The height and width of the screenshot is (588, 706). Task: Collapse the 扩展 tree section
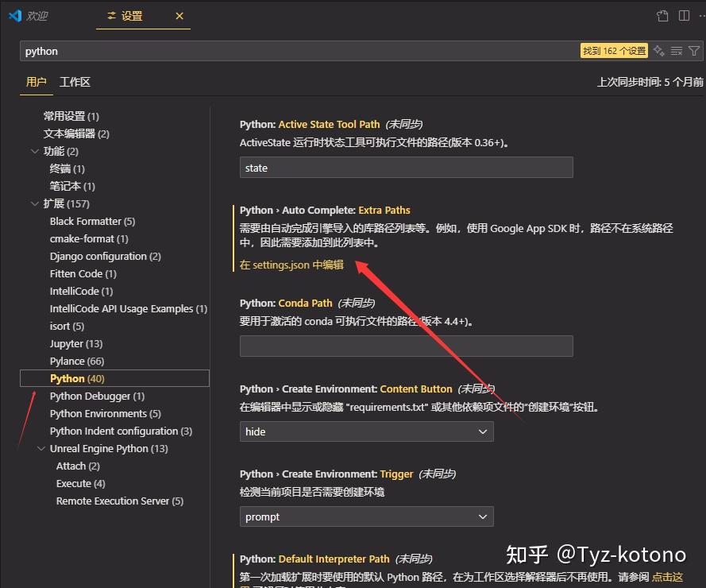34,203
